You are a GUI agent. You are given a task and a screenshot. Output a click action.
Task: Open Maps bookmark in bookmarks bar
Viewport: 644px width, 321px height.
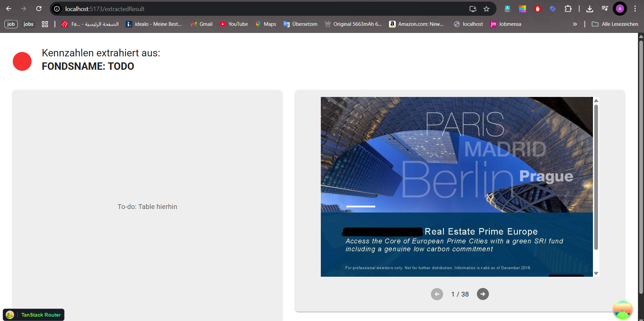click(x=266, y=24)
